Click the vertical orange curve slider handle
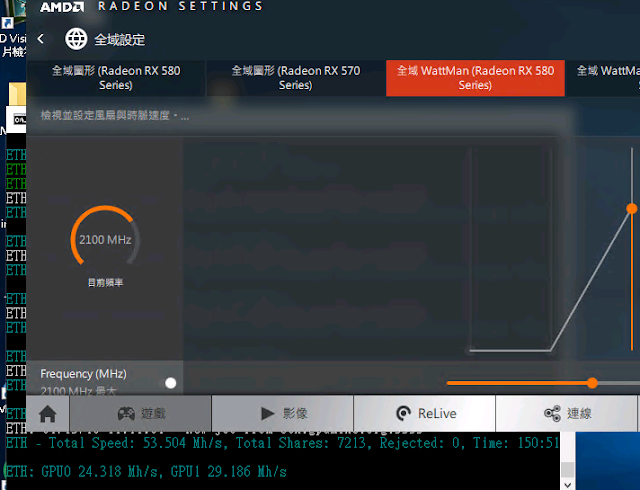The image size is (640, 490). pyautogui.click(x=632, y=209)
